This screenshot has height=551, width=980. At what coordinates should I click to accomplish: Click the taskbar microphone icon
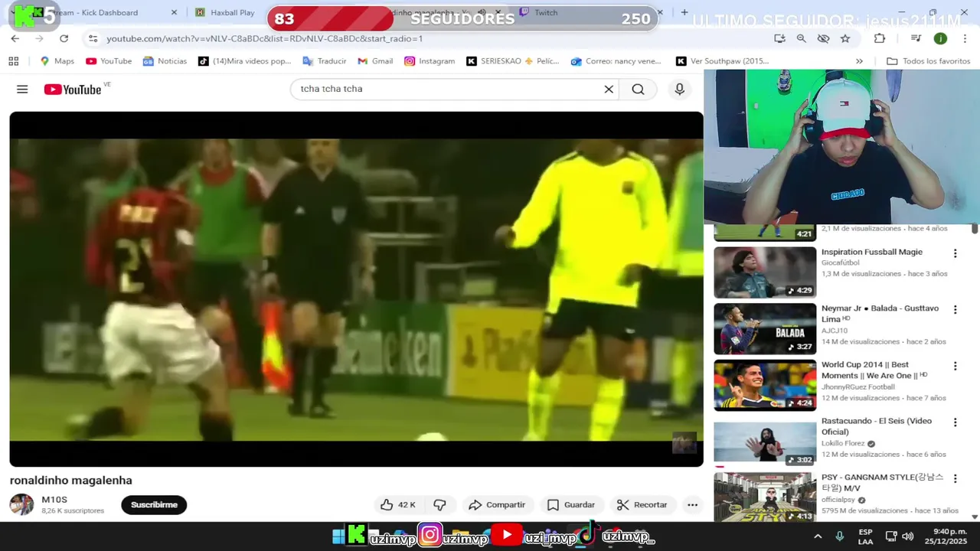coord(840,536)
